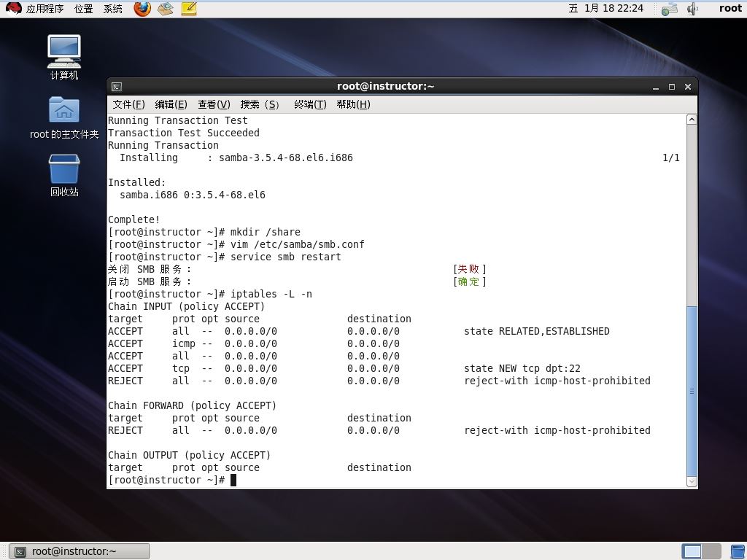Minimize the terminal window
747x560 pixels.
click(x=656, y=87)
